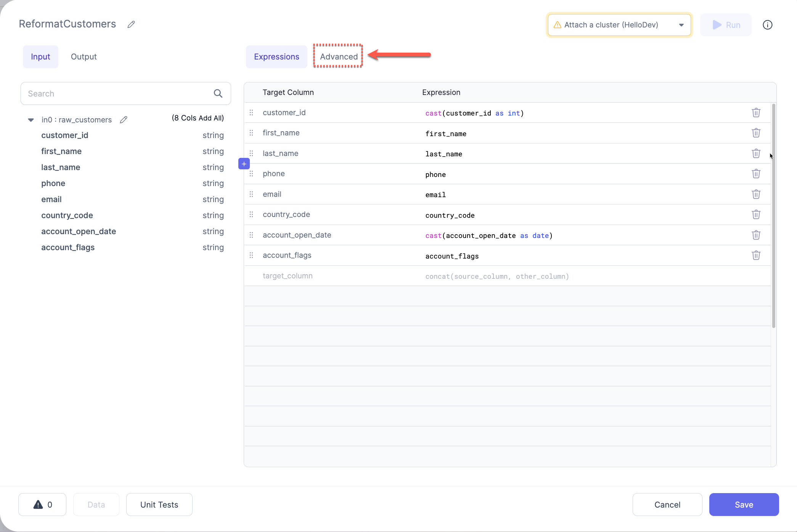This screenshot has width=797, height=532.
Task: Grab the drag handle on last_name row
Action: (251, 153)
